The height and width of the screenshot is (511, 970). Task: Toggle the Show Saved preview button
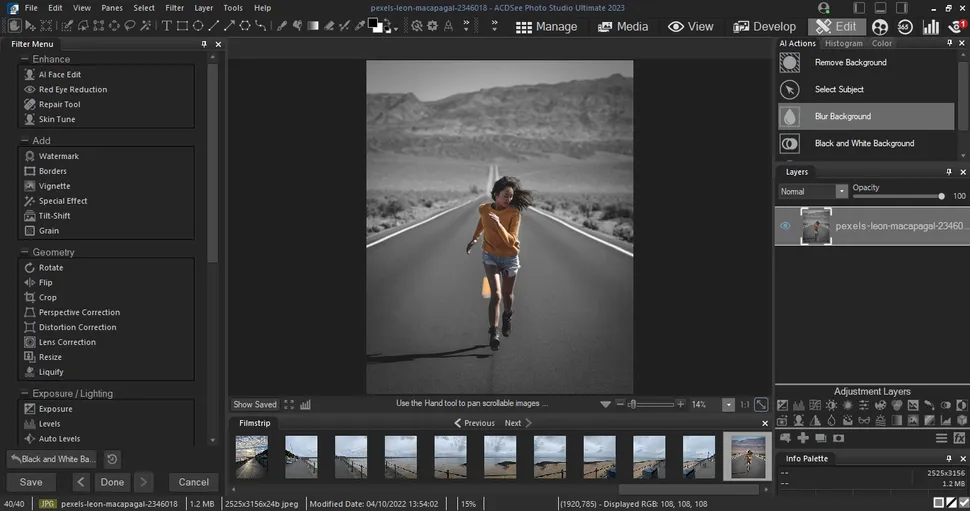click(255, 404)
